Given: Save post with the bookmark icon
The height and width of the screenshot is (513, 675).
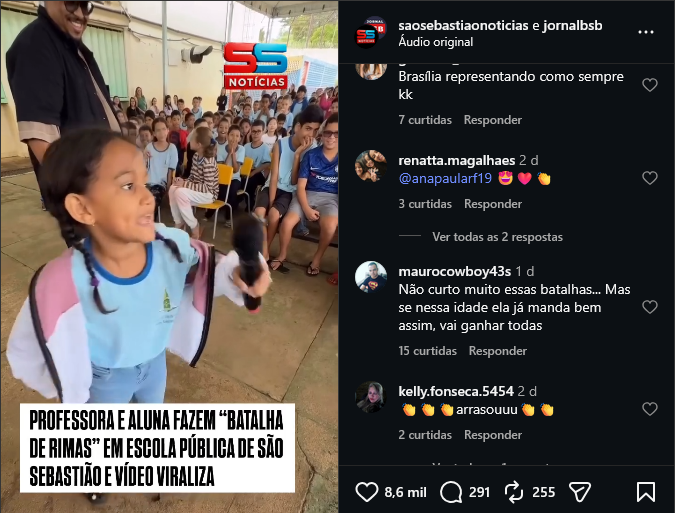Looking at the screenshot, I should [x=646, y=492].
